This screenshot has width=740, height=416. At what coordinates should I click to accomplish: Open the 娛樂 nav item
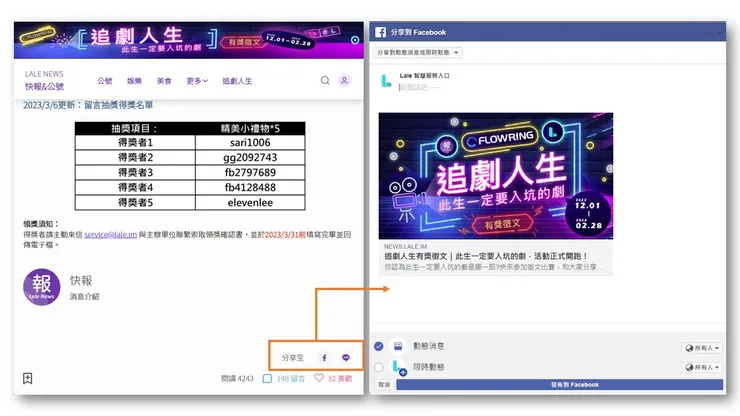coord(135,81)
